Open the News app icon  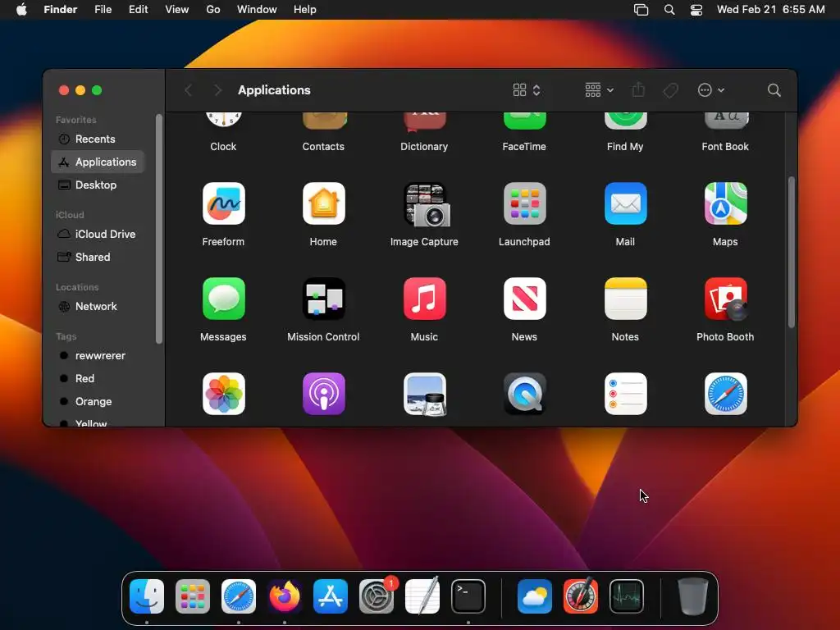point(524,299)
